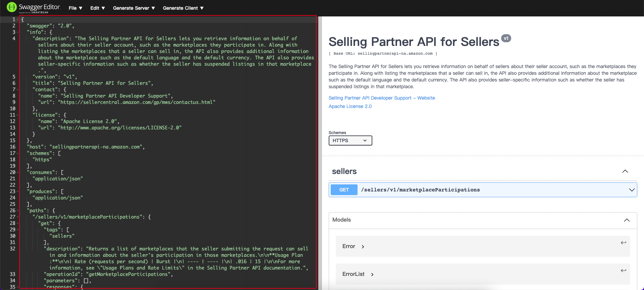This screenshot has height=290, width=644.
Task: Click the Swagger Editor logo icon
Action: tap(11, 7)
